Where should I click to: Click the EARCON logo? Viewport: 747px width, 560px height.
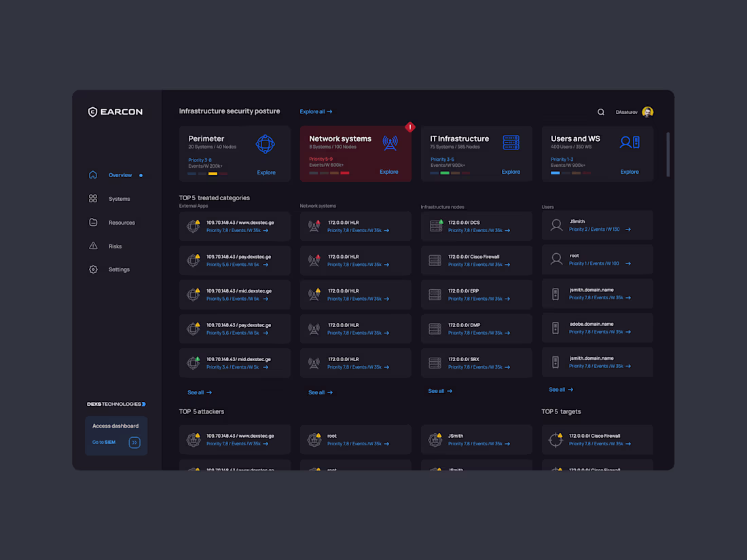[x=115, y=111]
